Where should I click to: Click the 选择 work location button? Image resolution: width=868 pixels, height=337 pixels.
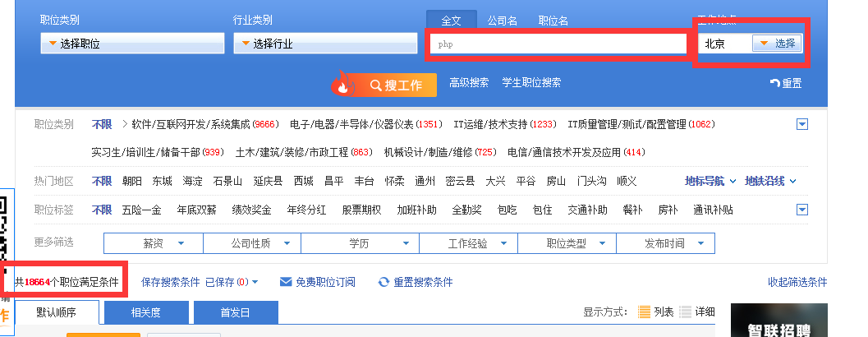(x=777, y=44)
